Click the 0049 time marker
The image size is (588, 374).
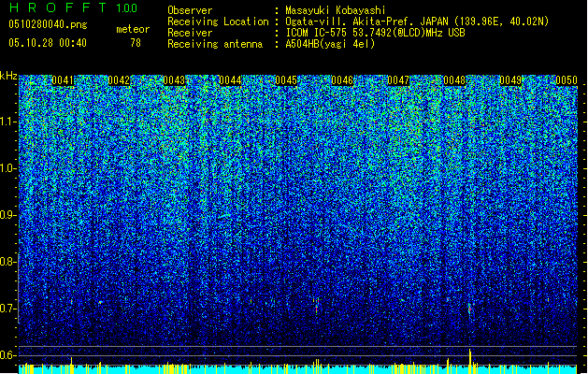click(x=510, y=80)
